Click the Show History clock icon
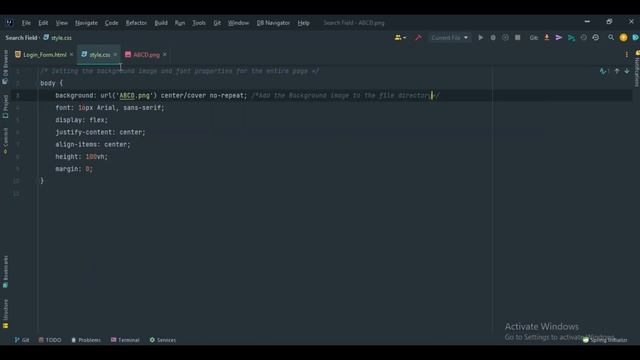640x360 pixels. point(584,38)
